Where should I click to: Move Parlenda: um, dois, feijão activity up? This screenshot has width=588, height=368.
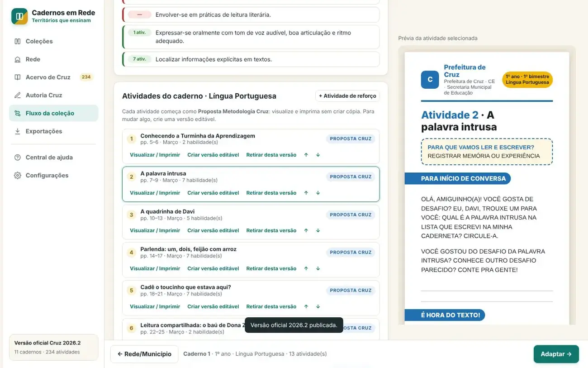click(x=306, y=268)
